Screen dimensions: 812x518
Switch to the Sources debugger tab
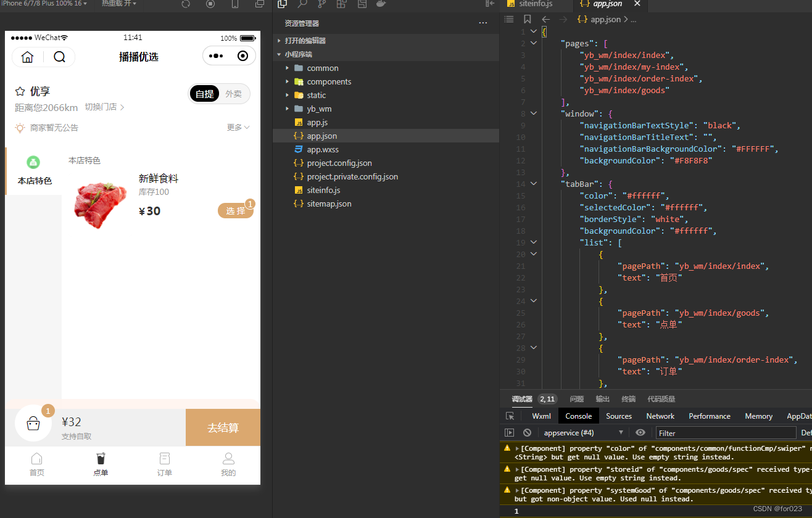point(619,416)
